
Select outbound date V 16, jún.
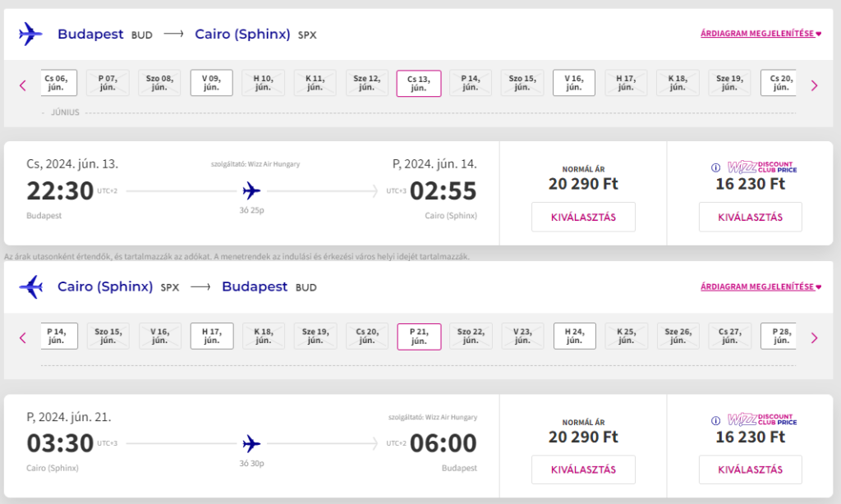coord(573,83)
